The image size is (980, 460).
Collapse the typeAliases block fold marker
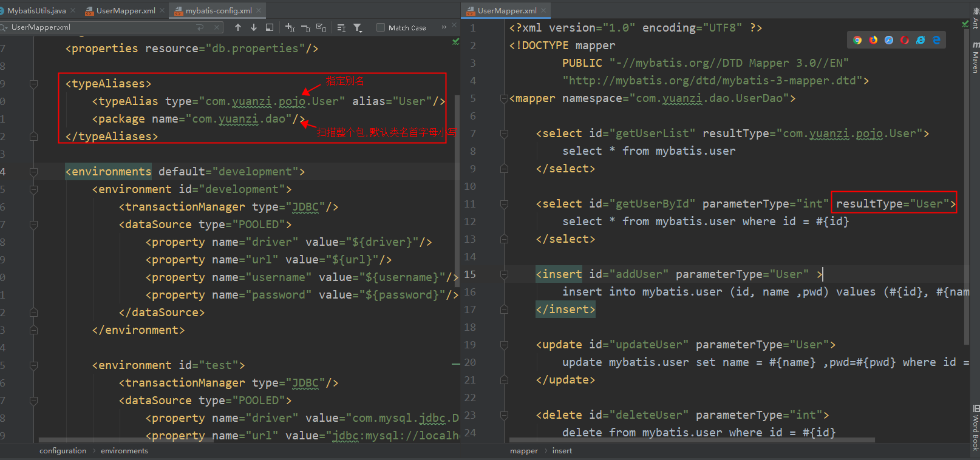tap(33, 84)
